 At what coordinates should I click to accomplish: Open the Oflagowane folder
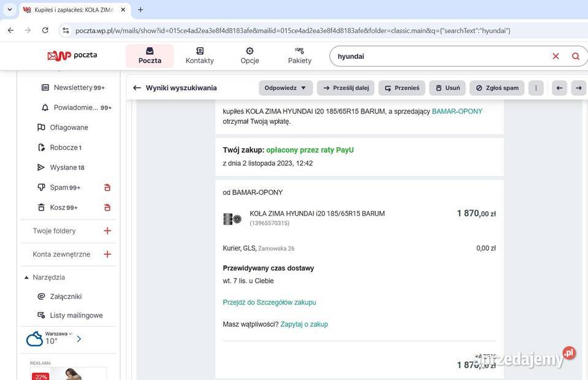click(x=63, y=127)
